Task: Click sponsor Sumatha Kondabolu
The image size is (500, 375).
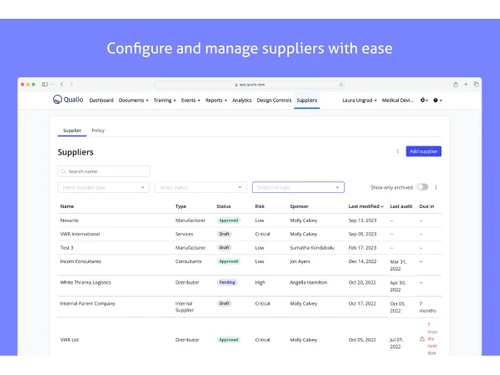Action: pyautogui.click(x=312, y=248)
